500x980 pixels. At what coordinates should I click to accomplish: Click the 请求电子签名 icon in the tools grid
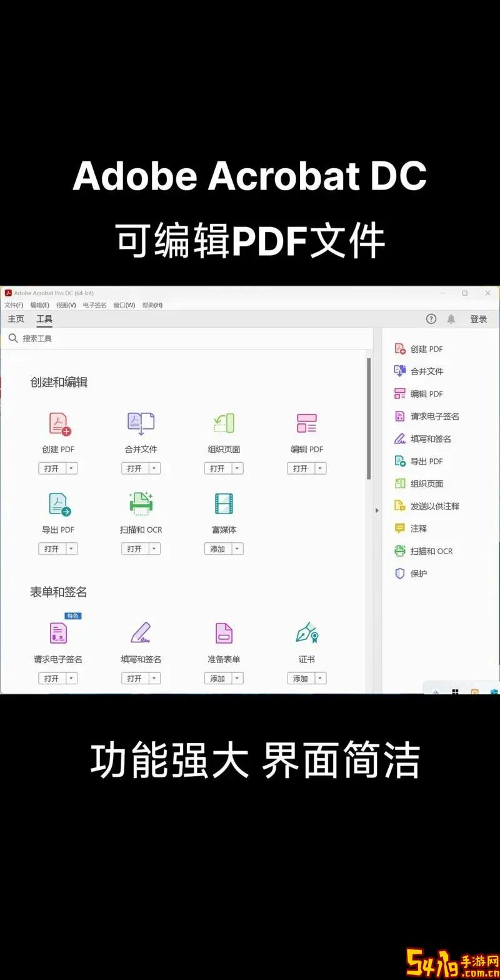tap(58, 633)
